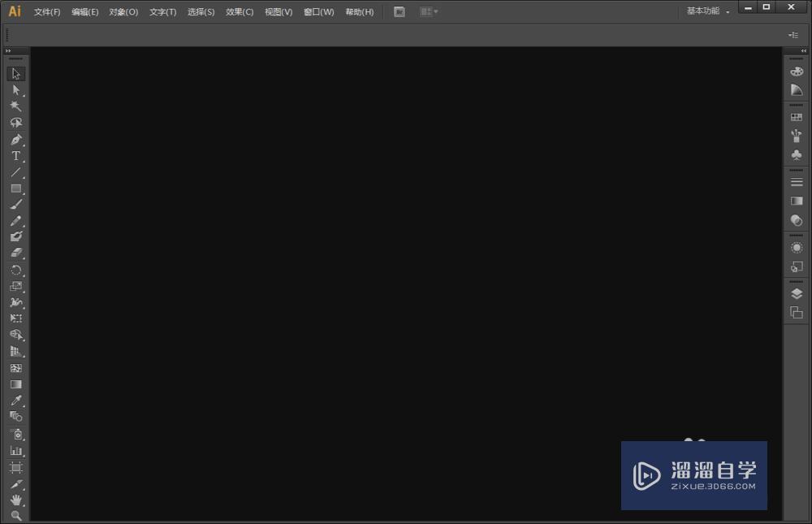812x524 pixels.
Task: Select the Direct Selection tool
Action: (16, 90)
